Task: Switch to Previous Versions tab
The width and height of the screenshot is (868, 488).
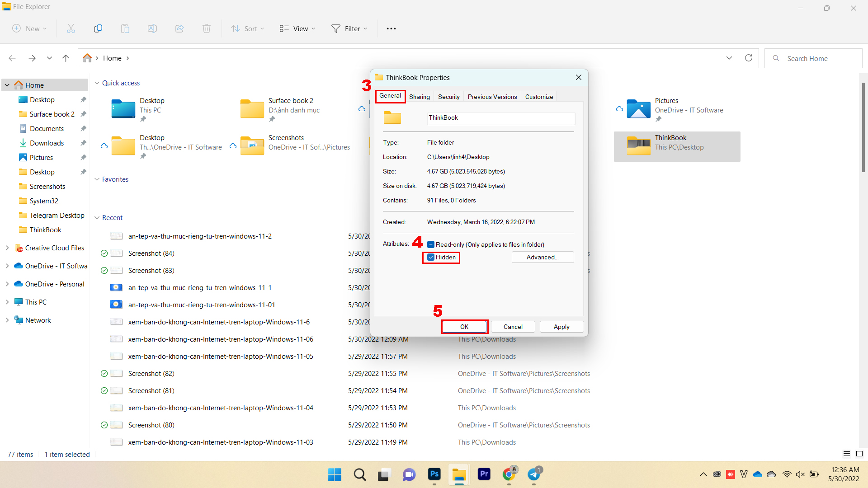Action: [x=492, y=97]
